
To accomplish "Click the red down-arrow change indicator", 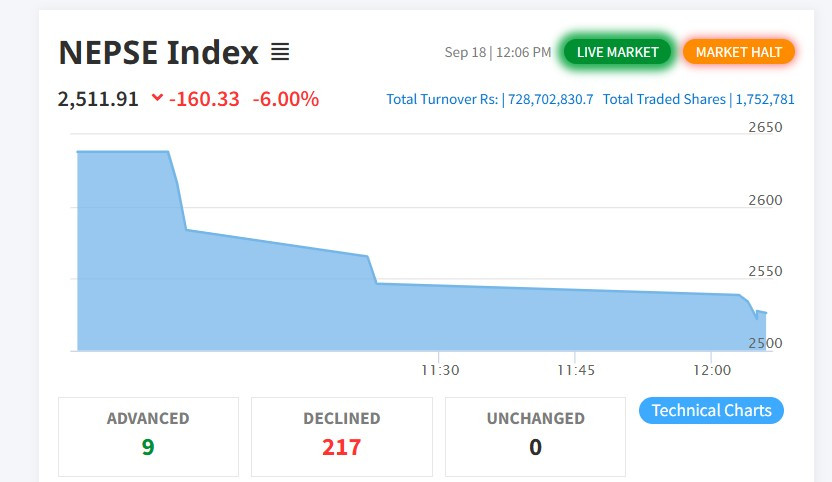I will point(157,97).
